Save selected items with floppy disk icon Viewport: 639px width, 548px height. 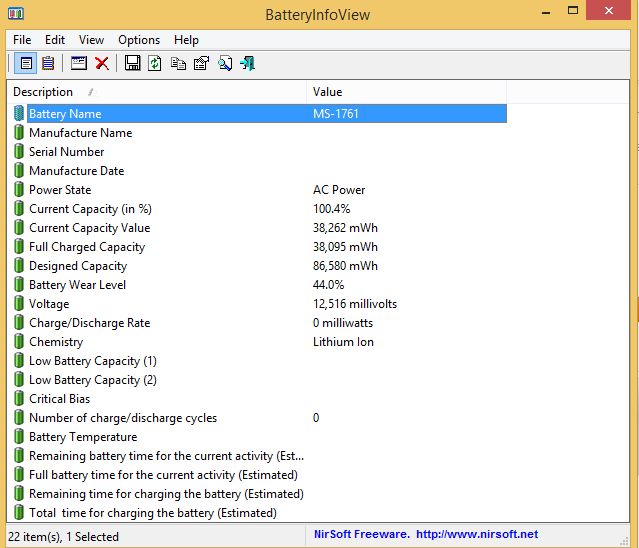click(x=132, y=64)
